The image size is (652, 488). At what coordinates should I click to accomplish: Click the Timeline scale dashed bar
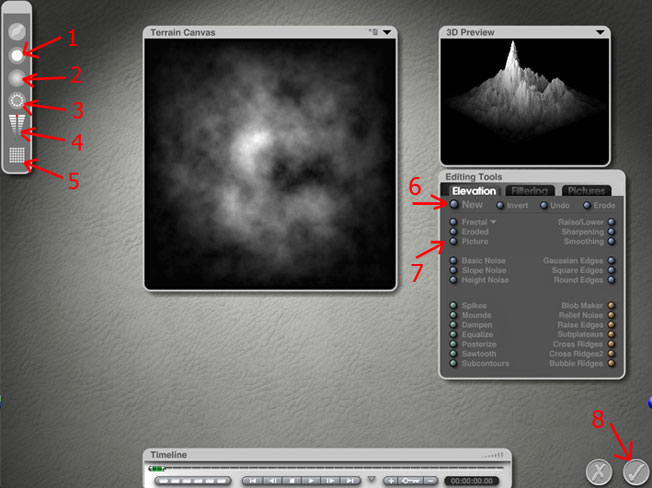tap(193, 481)
